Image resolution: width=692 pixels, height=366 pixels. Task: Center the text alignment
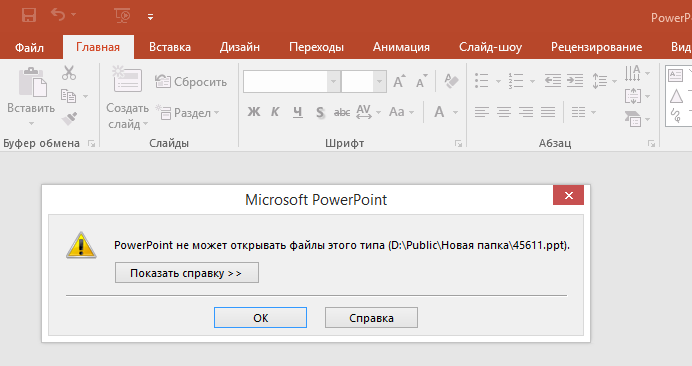point(504,112)
